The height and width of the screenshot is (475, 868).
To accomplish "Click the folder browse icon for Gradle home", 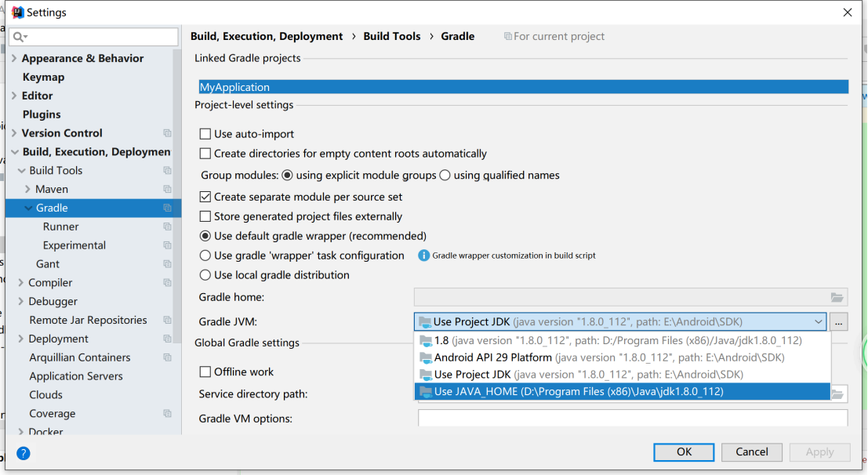I will [x=837, y=297].
